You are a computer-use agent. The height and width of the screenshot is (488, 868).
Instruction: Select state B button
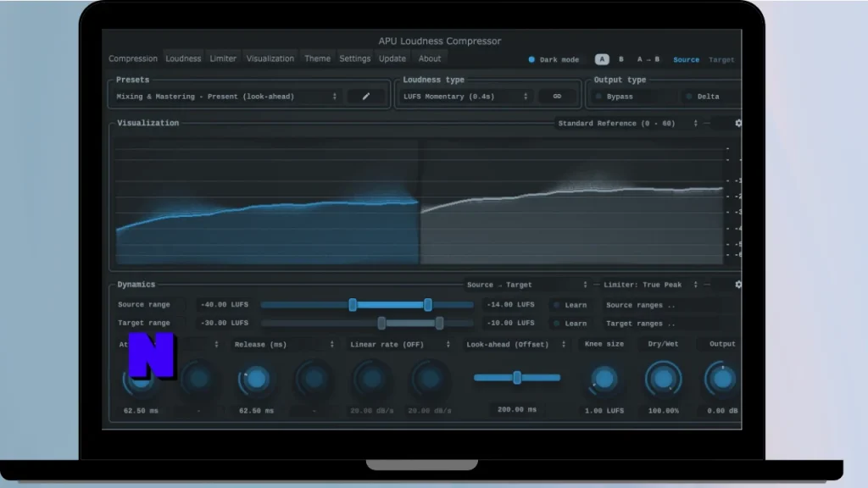[621, 59]
